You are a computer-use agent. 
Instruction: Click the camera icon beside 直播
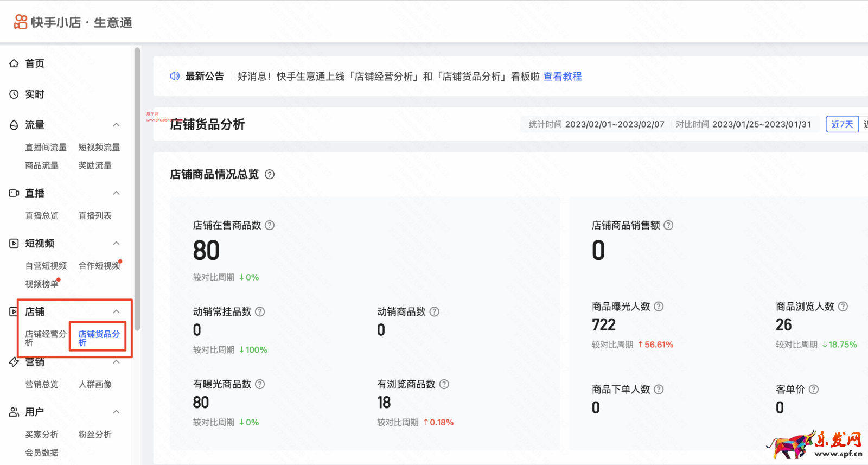coord(14,193)
